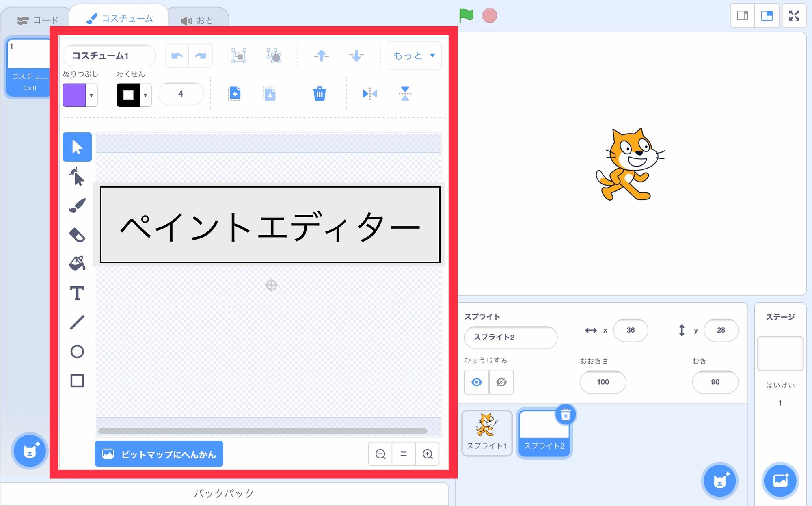The image size is (812, 506).
Task: Select costume 1 thumbnail in list
Action: (x=28, y=67)
